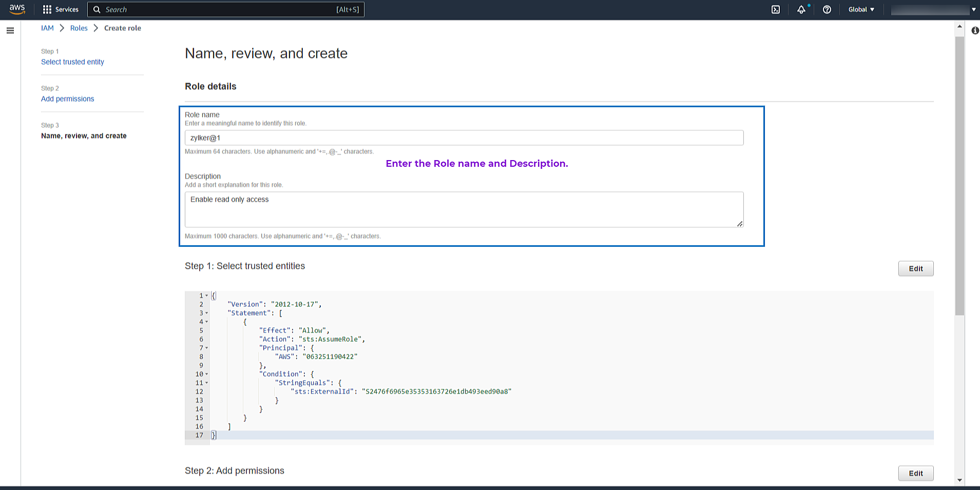Collapse the Principal fold arrow on line 7
980x490 pixels.
click(207, 348)
